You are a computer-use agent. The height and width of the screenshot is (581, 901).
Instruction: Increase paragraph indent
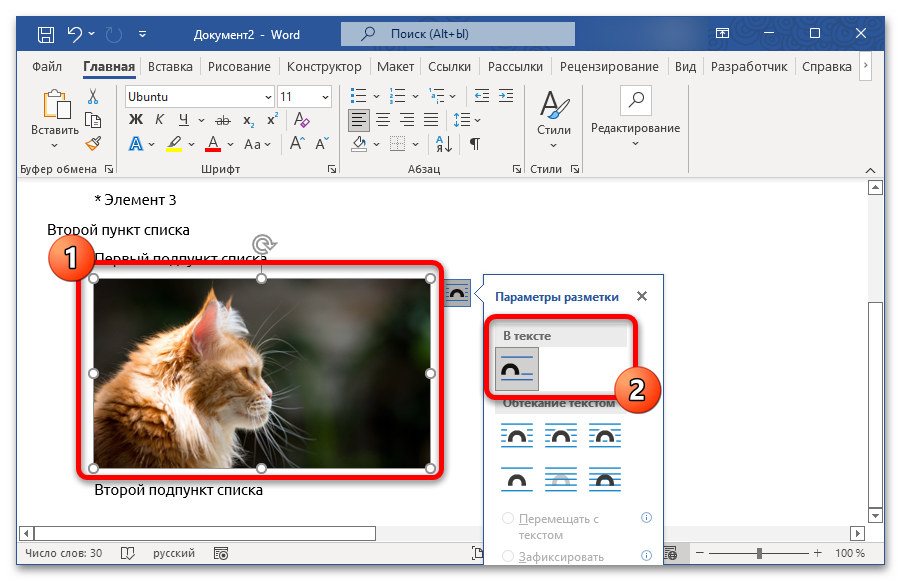[506, 95]
